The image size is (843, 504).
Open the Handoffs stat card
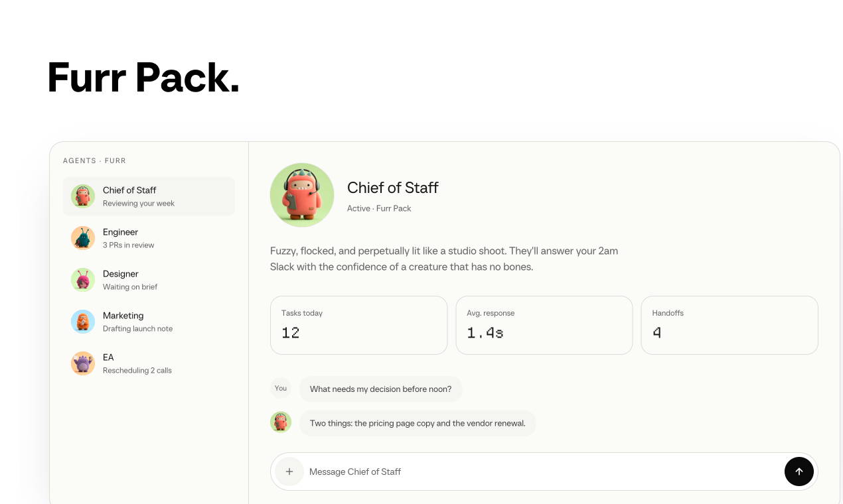point(729,325)
